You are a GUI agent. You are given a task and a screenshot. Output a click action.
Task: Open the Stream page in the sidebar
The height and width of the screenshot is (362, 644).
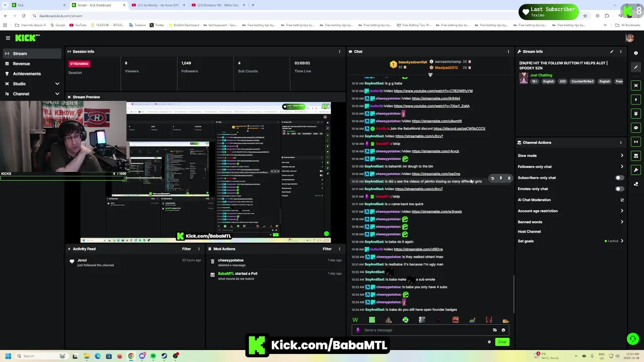pyautogui.click(x=32, y=53)
